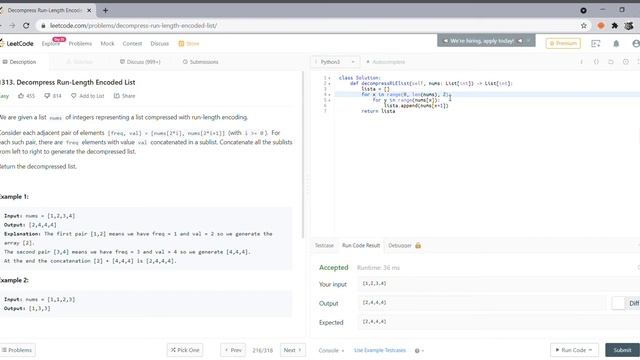
Task: Click the Premium button
Action: coord(563,43)
